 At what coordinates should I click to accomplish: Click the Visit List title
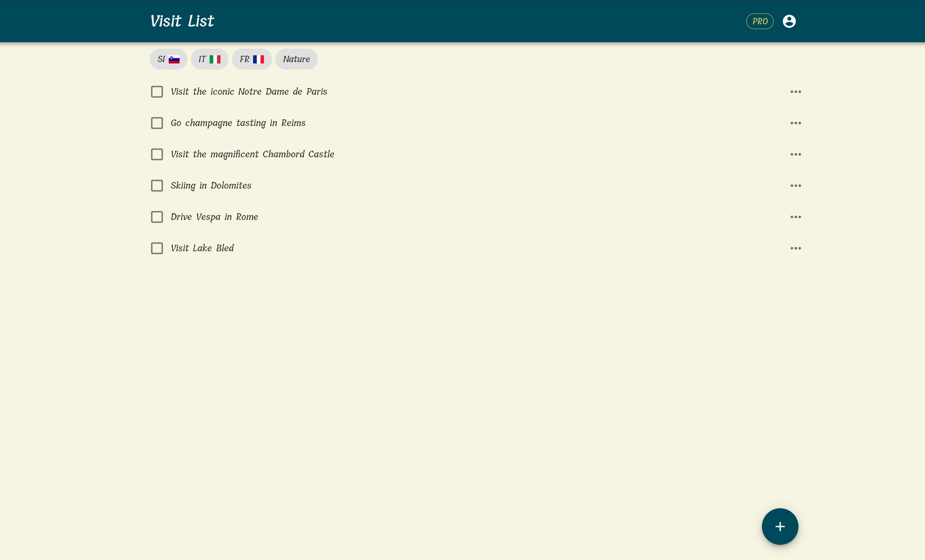coord(182,20)
